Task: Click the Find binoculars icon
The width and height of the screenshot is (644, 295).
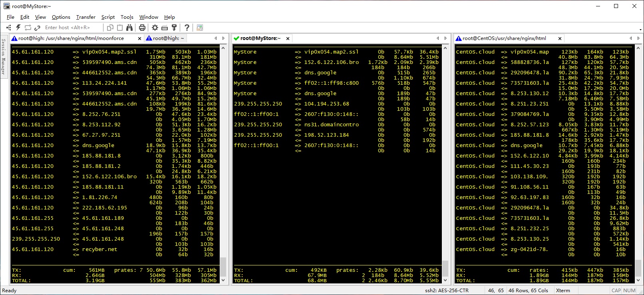Action: pyautogui.click(x=129, y=28)
